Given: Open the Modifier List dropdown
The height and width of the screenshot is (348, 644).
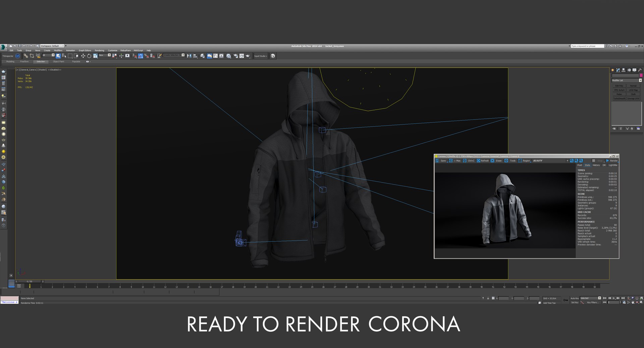Looking at the screenshot, I should [x=627, y=80].
